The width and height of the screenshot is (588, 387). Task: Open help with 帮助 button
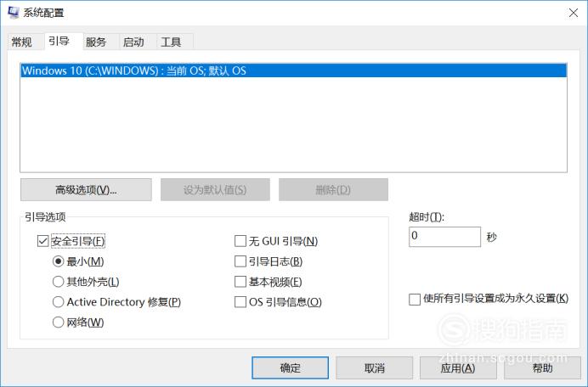pyautogui.click(x=542, y=367)
